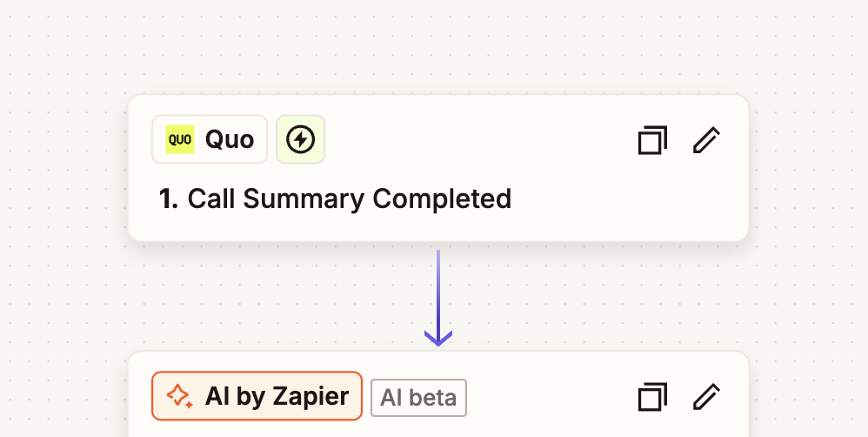Open the Call Summary Completed step title

349,199
